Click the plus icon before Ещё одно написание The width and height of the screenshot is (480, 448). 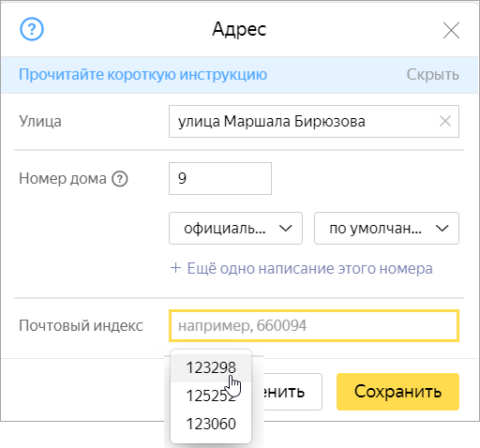point(175,268)
